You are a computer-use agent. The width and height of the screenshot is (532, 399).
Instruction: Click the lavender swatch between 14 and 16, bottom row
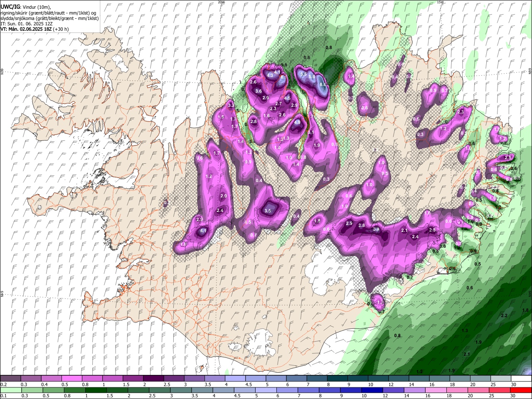coord(414,390)
